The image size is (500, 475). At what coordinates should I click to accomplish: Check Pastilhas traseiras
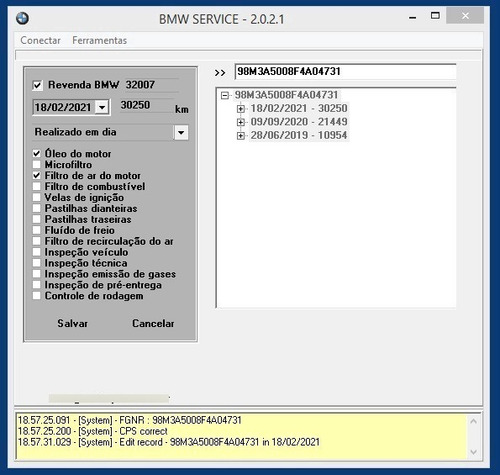tap(36, 219)
